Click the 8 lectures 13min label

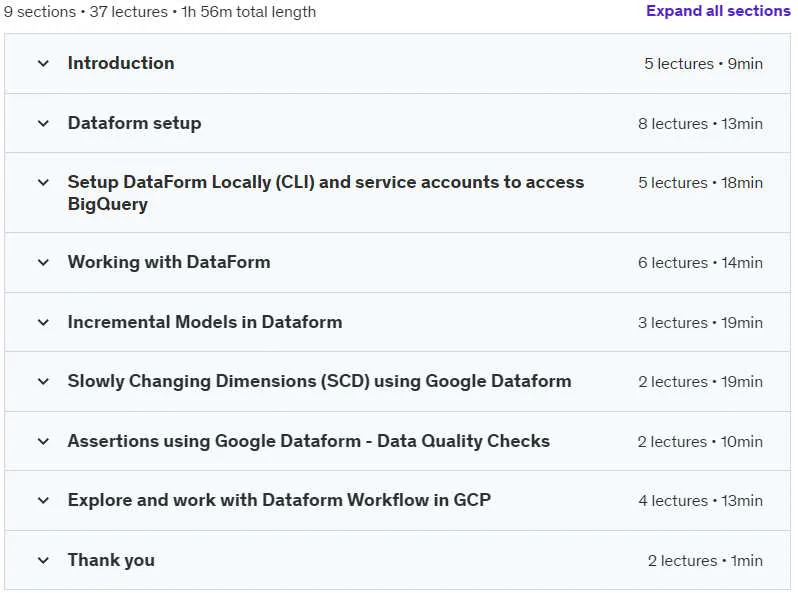click(700, 124)
